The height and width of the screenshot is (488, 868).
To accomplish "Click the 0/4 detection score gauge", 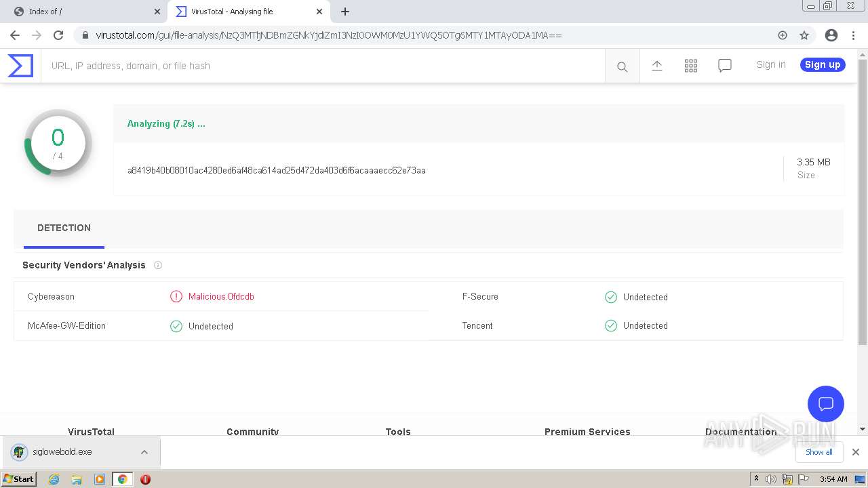I will pyautogui.click(x=58, y=142).
